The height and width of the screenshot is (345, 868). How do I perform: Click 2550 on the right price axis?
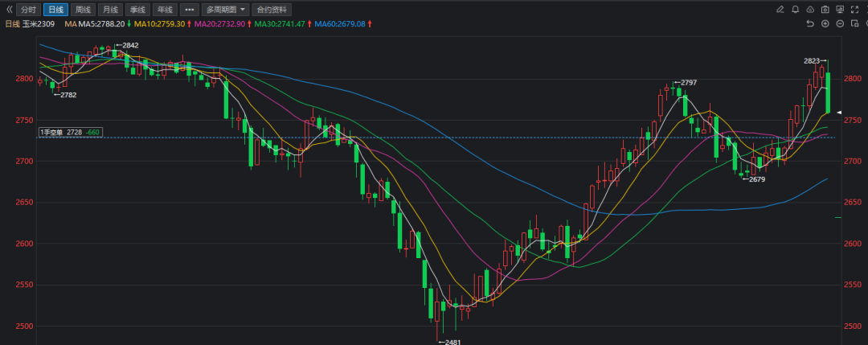[x=854, y=285]
